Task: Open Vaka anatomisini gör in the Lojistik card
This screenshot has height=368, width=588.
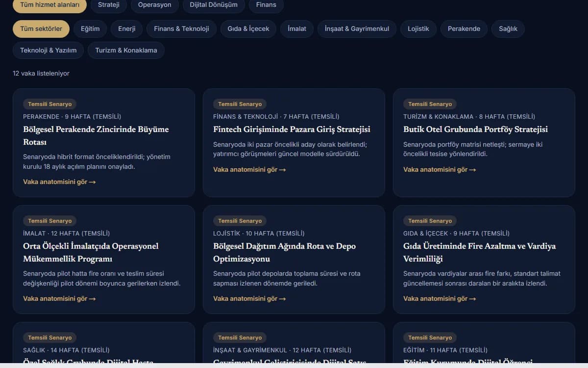Action: 249,299
